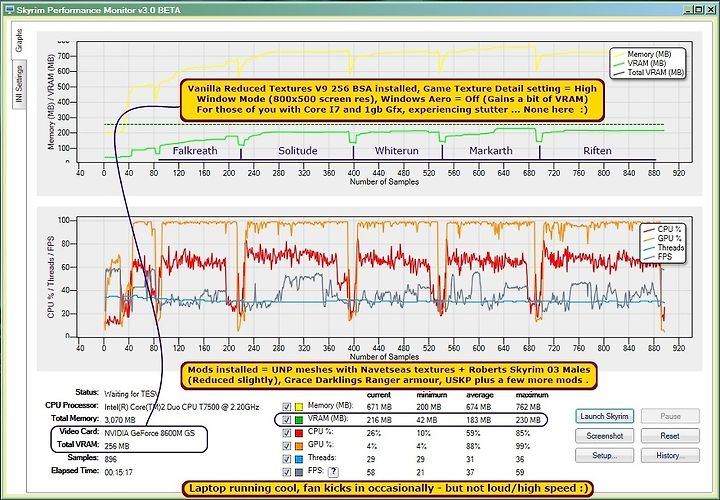
Task: Click the FPS average value 37
Action: tap(471, 472)
